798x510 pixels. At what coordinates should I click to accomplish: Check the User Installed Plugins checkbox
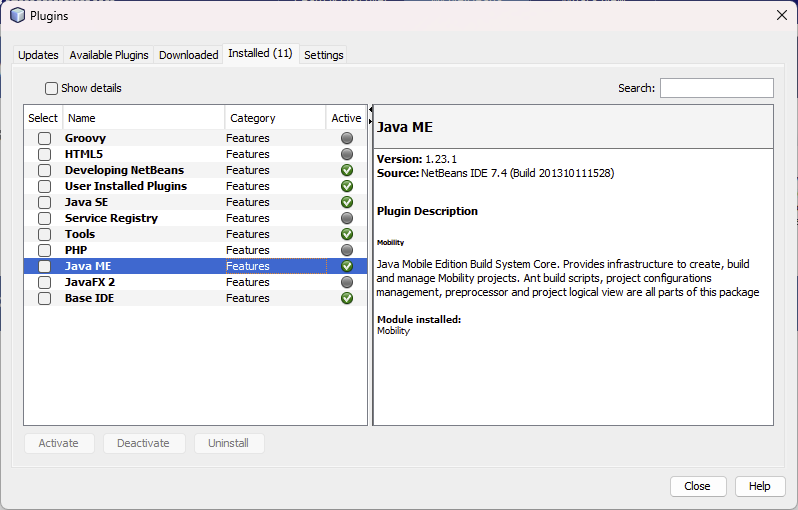44,186
